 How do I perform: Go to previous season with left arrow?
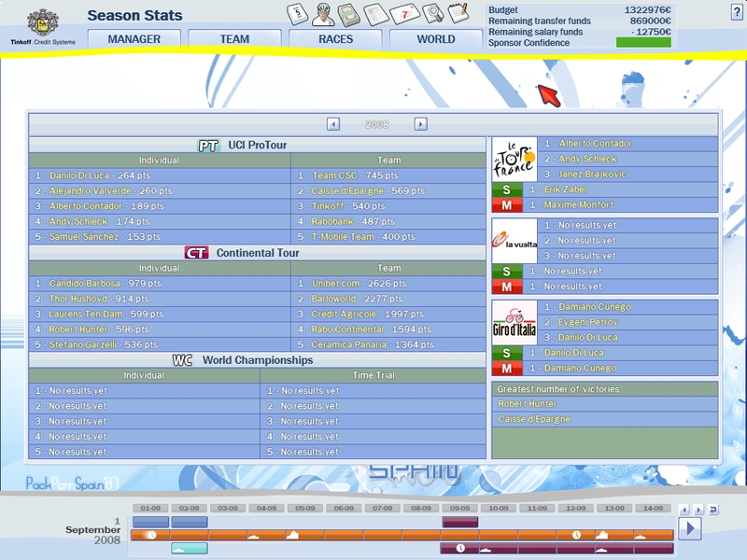coord(333,124)
